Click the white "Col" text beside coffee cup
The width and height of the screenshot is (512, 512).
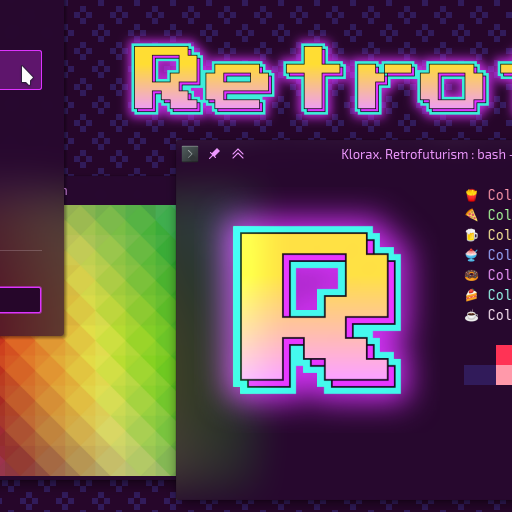[499, 315]
